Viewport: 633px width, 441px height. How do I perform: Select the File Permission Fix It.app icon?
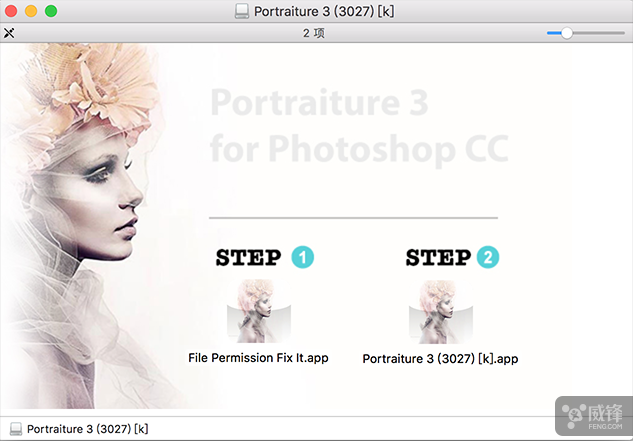(258, 311)
